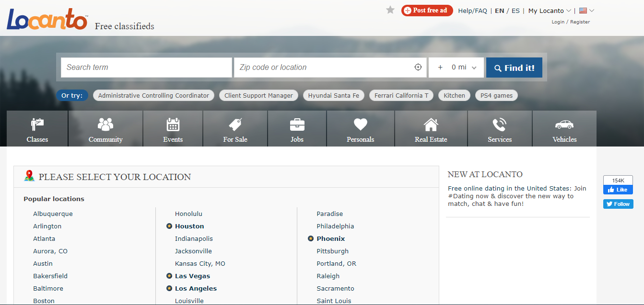Open the For Sale tag icon
This screenshot has width=644, height=305.
[235, 124]
